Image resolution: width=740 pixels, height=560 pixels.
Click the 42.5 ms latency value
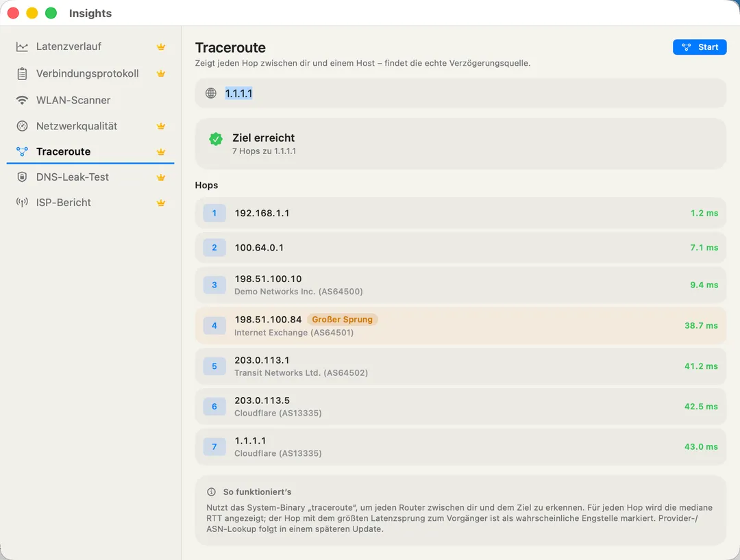pyautogui.click(x=702, y=407)
